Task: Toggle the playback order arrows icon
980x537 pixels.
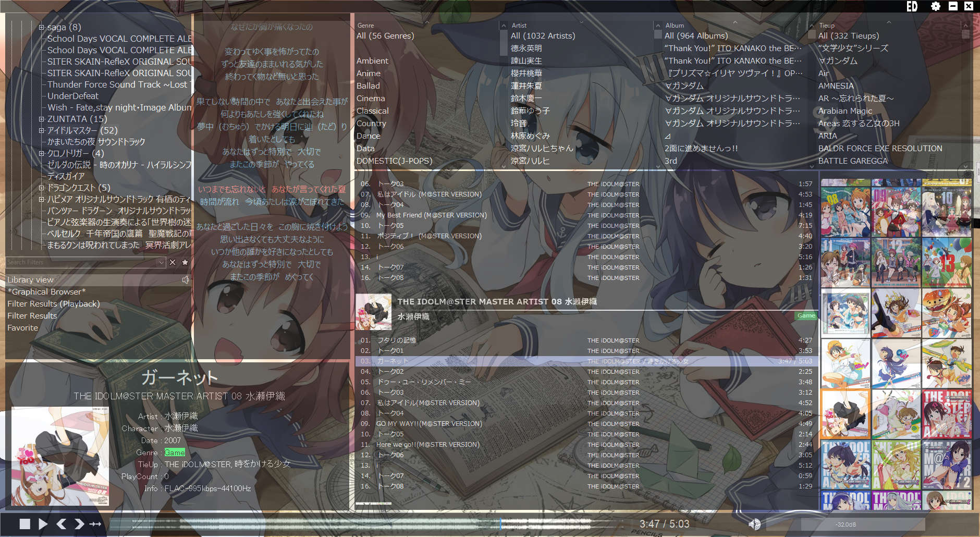Action: (x=95, y=524)
